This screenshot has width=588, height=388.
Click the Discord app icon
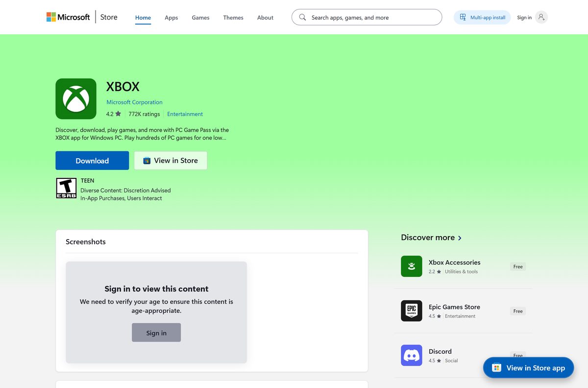[x=412, y=356]
